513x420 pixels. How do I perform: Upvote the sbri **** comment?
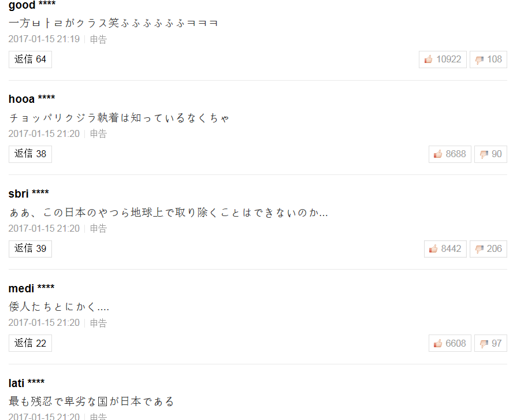[x=445, y=249]
